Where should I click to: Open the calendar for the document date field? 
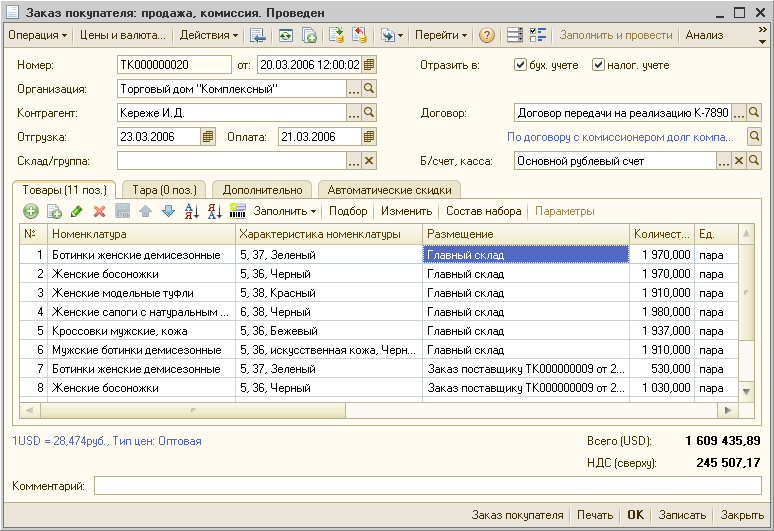[x=369, y=65]
